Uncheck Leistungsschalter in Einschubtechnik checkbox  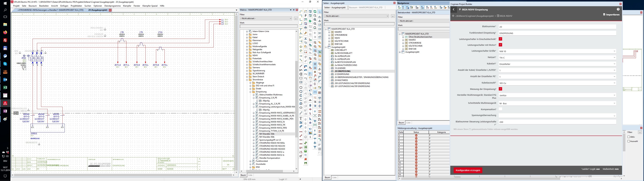(x=500, y=39)
